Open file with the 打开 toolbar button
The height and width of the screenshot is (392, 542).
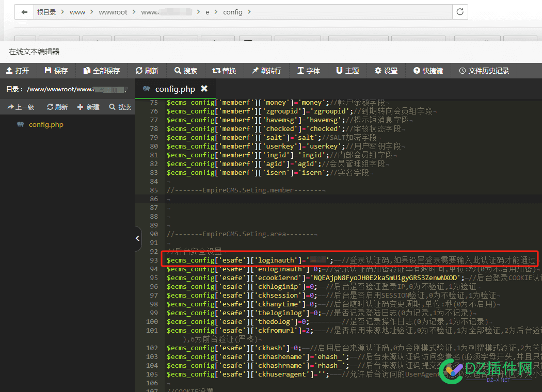18,71
